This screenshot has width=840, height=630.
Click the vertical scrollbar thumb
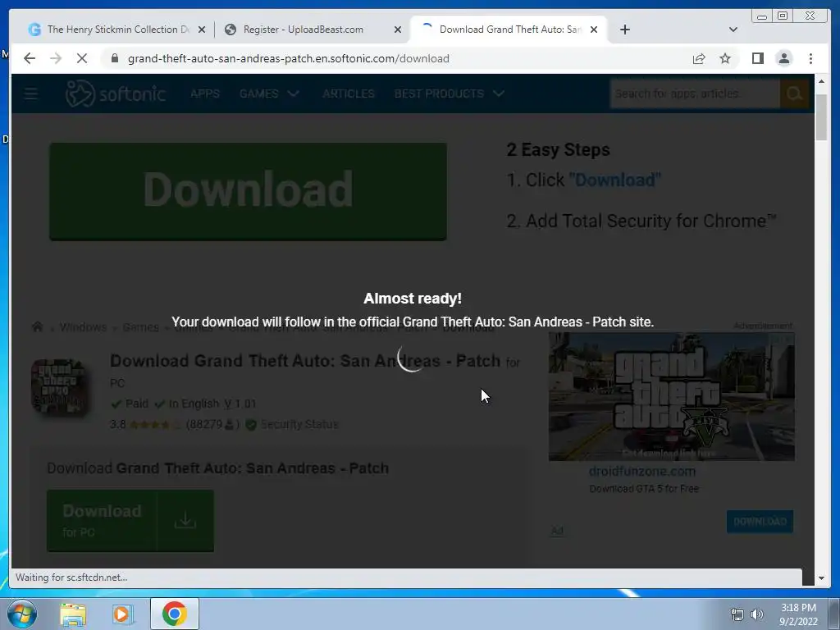(821, 117)
